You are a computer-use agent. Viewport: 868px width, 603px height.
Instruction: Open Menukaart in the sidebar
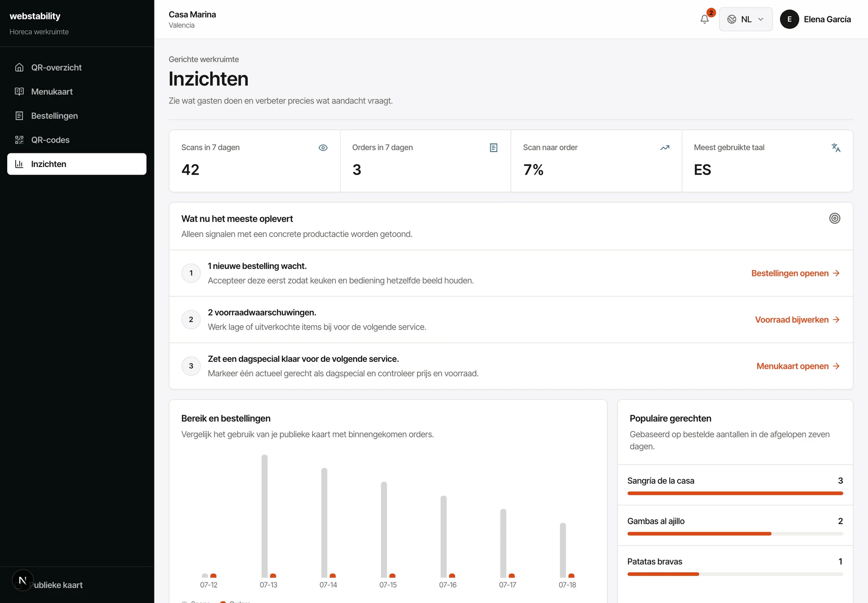[77, 91]
